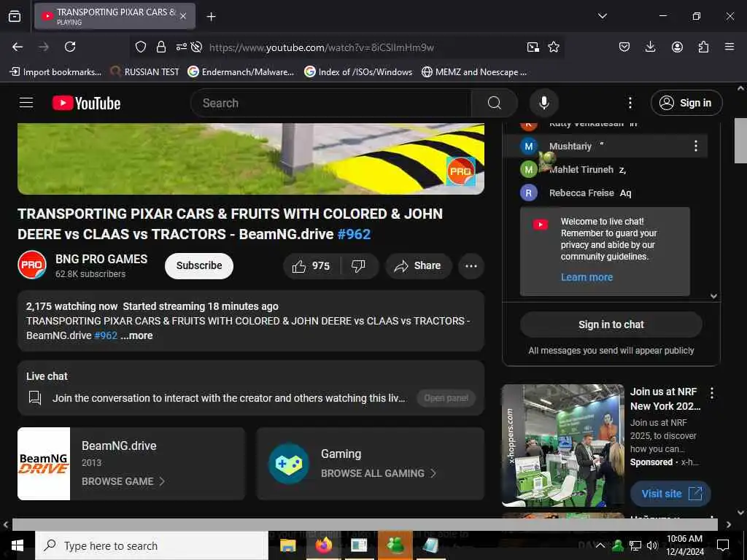
Task: Open Firefox downloads panel
Action: (650, 47)
